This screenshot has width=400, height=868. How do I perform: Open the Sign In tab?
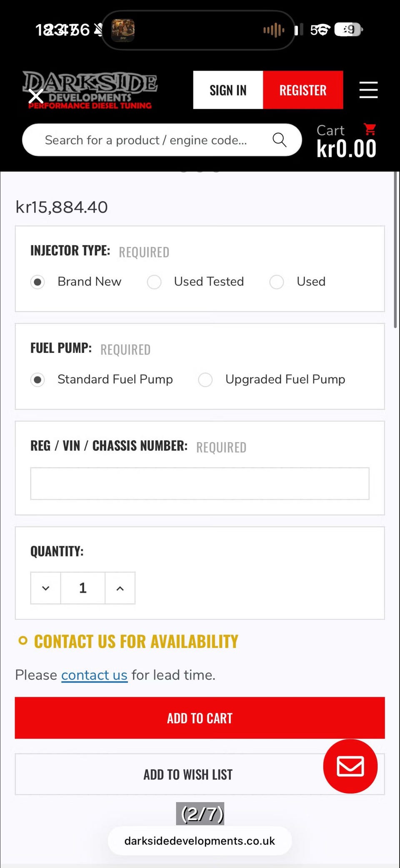coord(228,90)
